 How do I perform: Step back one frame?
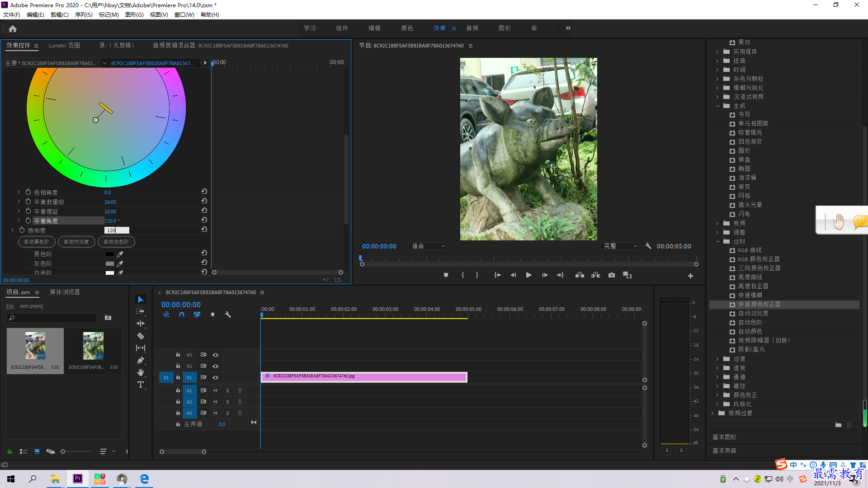[513, 275]
